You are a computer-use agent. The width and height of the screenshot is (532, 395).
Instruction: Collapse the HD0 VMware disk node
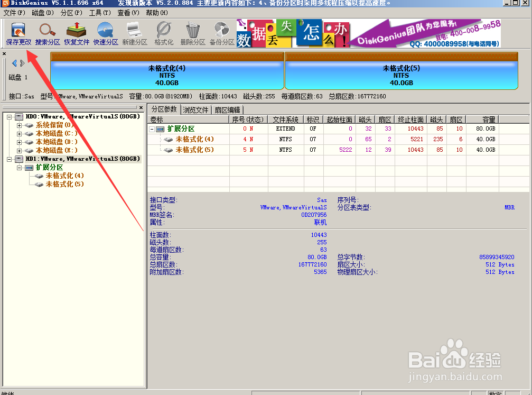(10, 117)
